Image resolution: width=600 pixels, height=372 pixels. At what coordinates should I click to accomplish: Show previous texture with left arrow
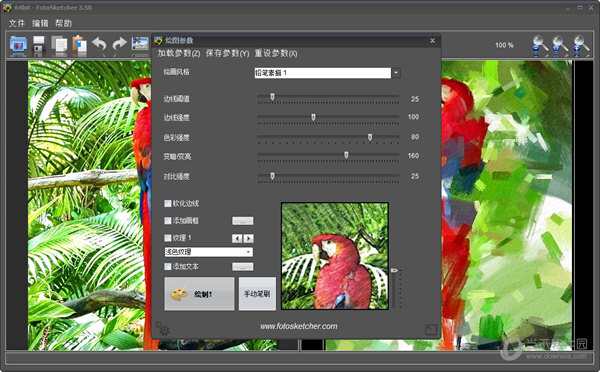click(237, 238)
